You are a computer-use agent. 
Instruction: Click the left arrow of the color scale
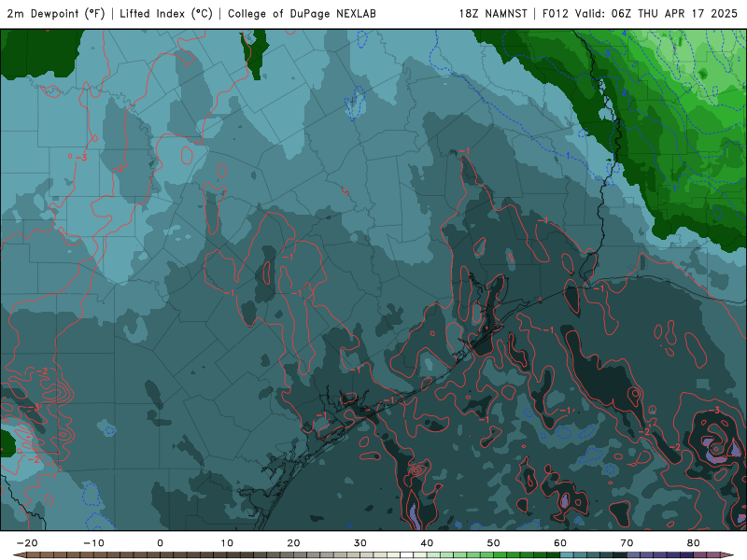[18, 555]
